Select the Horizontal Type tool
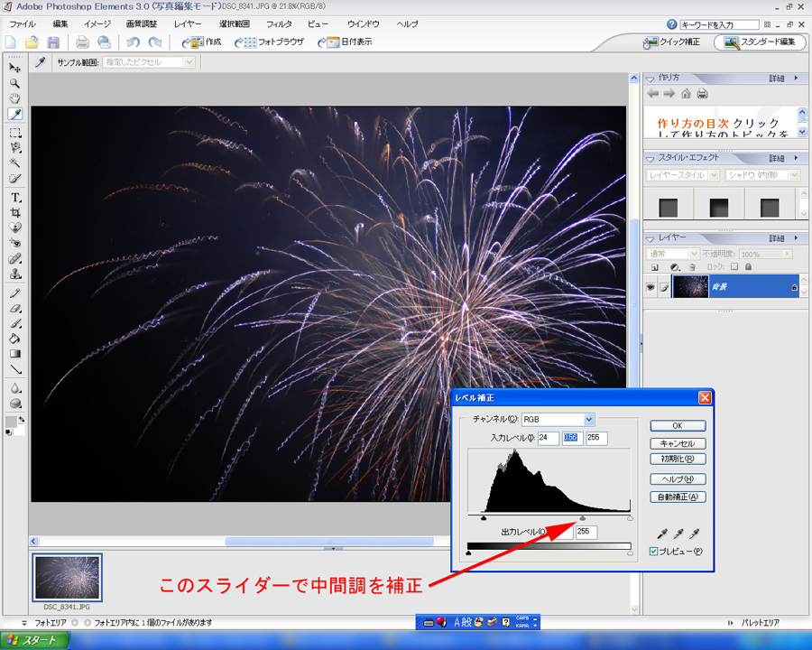 pyautogui.click(x=15, y=197)
